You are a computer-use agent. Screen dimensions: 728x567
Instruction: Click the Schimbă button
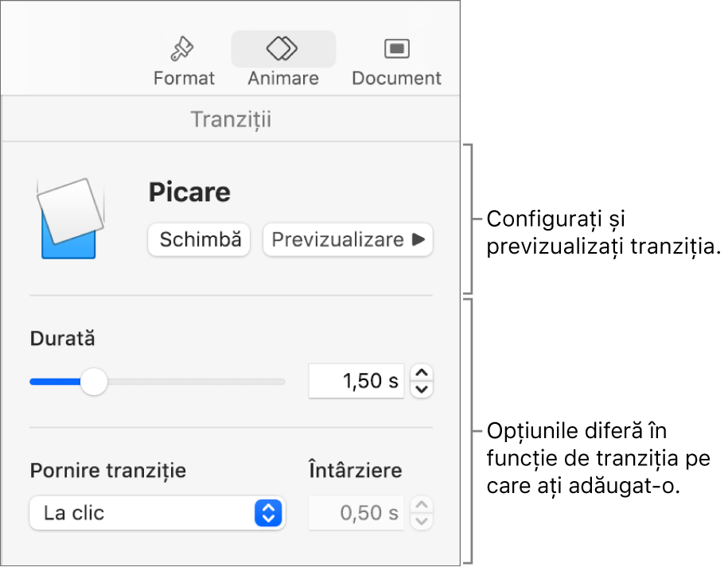coord(199,239)
